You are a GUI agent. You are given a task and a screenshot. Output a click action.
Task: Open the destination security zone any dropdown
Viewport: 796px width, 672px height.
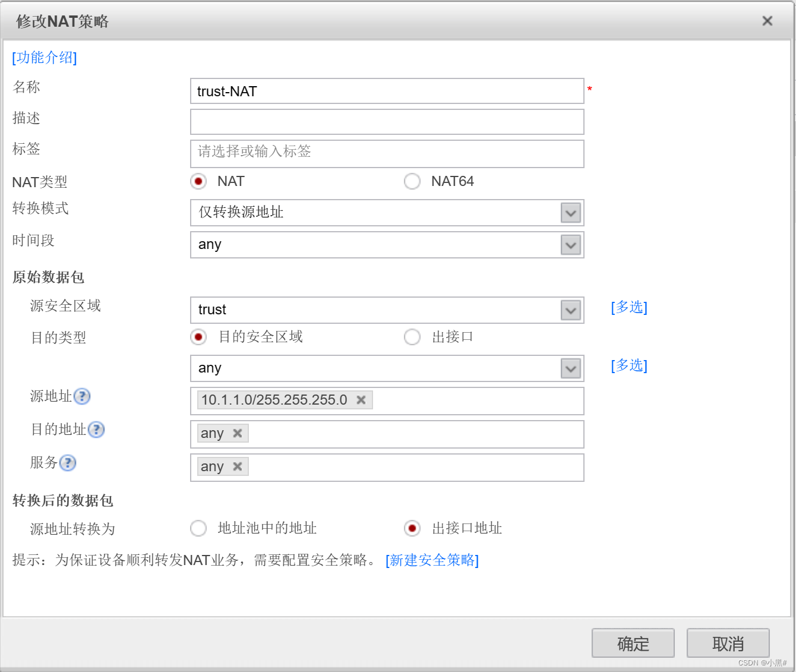pyautogui.click(x=570, y=368)
